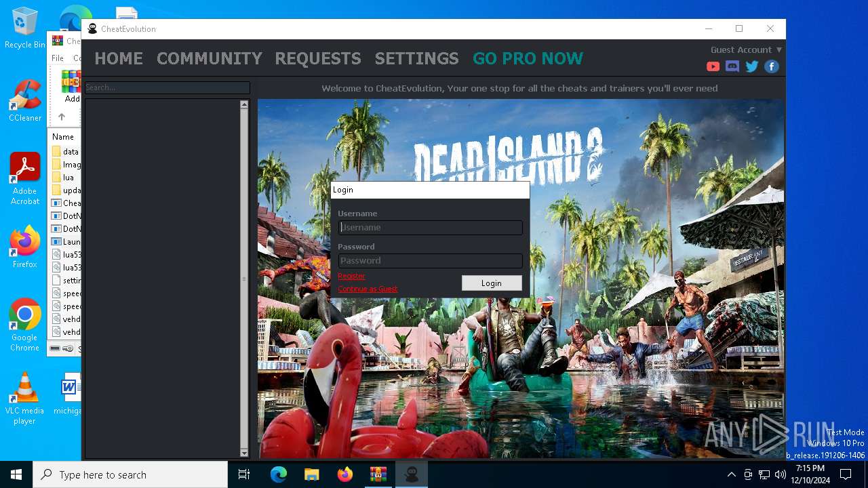The image size is (868, 488).
Task: Select the GO PRO NOW tab
Action: click(528, 58)
